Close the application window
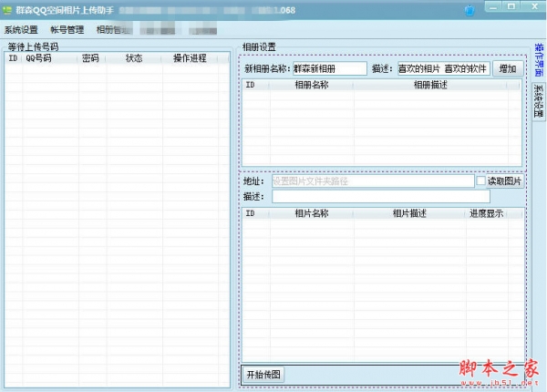Image resolution: width=547 pixels, height=392 pixels. coord(533,6)
